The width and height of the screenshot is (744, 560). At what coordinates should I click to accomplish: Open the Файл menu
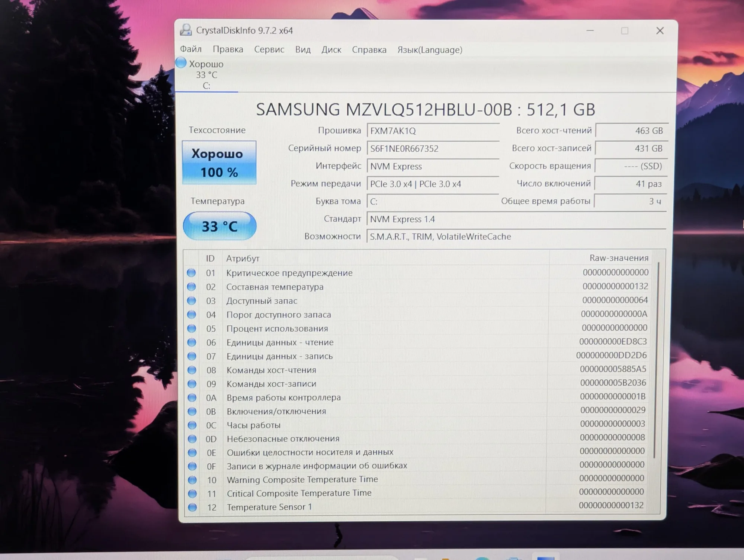[x=191, y=49]
